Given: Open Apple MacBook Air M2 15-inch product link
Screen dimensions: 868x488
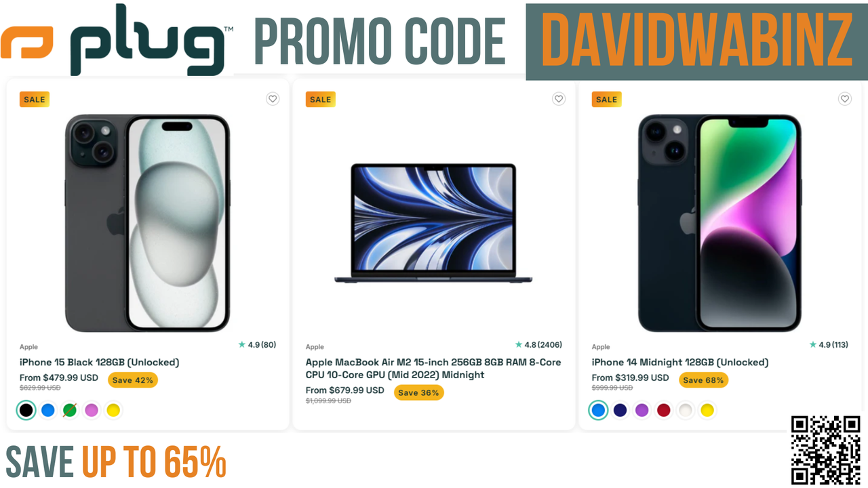Looking at the screenshot, I should (433, 369).
